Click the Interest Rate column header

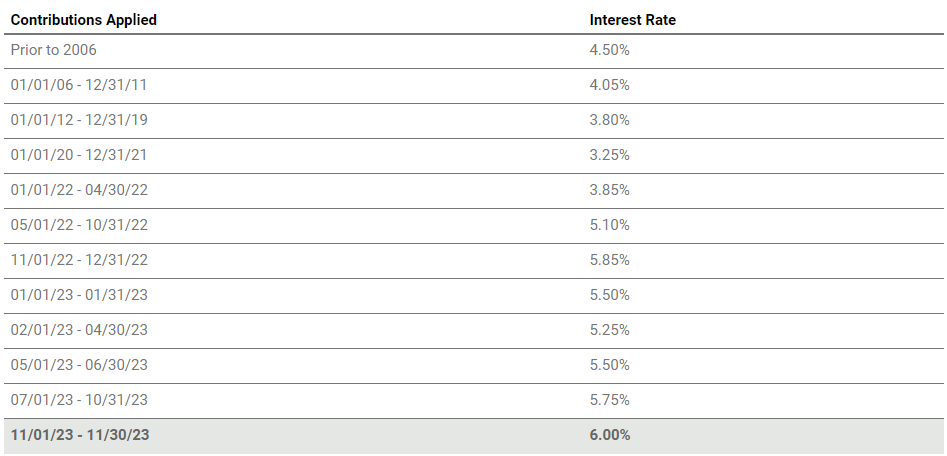tap(632, 20)
